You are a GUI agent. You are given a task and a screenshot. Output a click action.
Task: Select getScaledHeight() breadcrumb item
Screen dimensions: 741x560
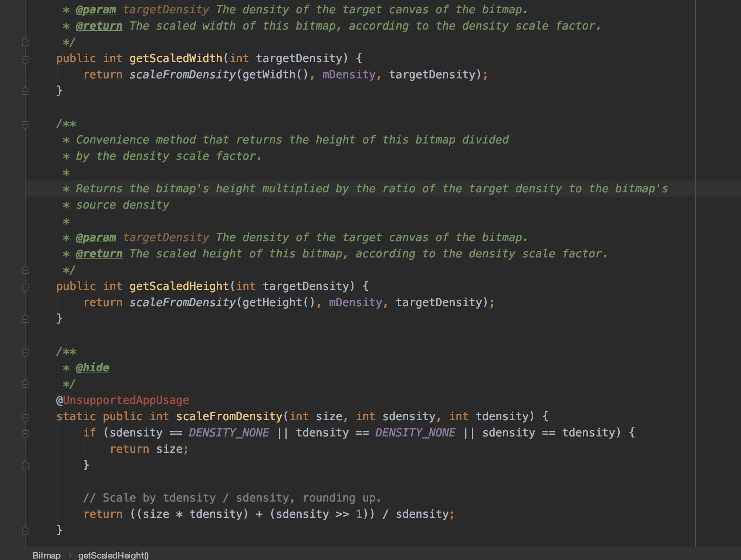click(113, 555)
